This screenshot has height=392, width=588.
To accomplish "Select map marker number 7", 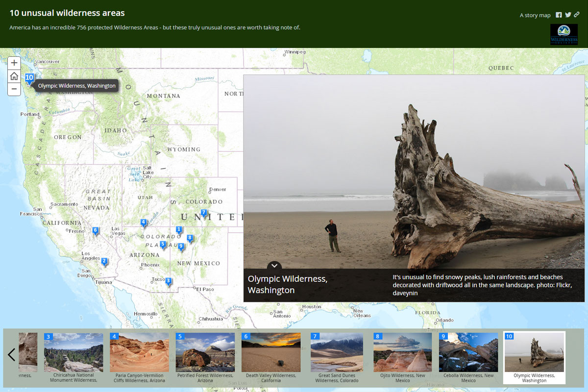I will pyautogui.click(x=204, y=213).
